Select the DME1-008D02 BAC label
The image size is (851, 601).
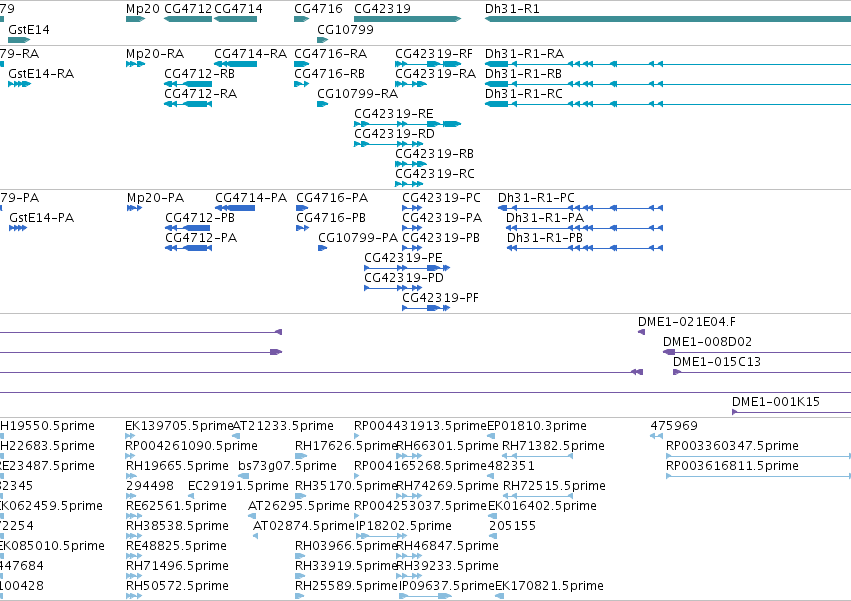point(707,343)
